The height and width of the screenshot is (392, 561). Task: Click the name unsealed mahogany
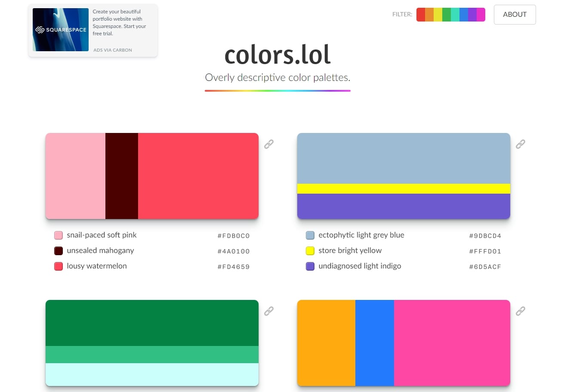click(x=100, y=250)
